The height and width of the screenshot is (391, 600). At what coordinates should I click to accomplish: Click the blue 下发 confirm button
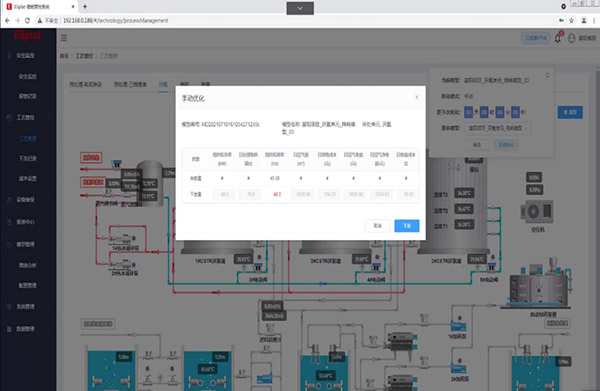click(x=407, y=226)
